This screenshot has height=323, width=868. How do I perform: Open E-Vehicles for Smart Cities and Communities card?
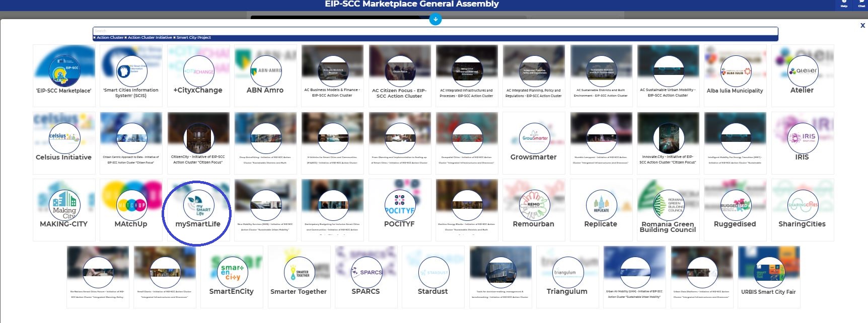[332, 143]
